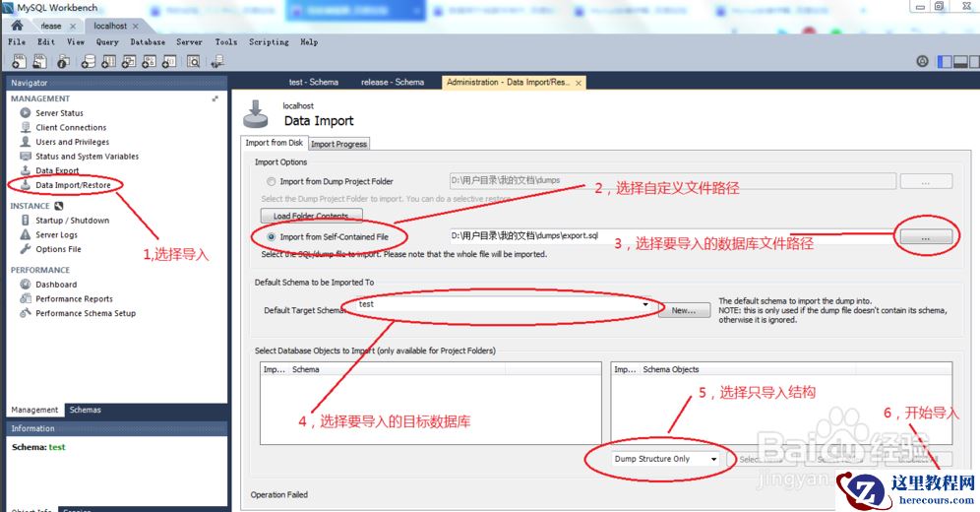
Task: Open the Dump Structure Only dropdown
Action: coord(713,459)
